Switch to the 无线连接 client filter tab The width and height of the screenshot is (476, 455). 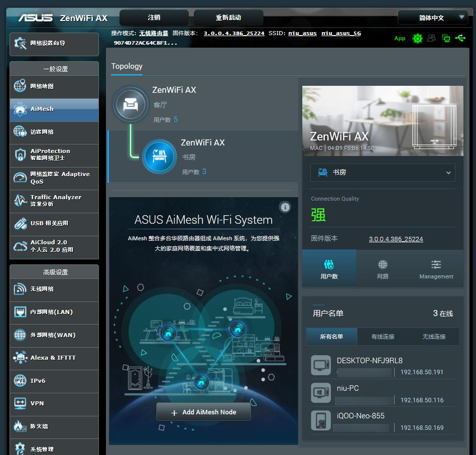pyautogui.click(x=433, y=336)
